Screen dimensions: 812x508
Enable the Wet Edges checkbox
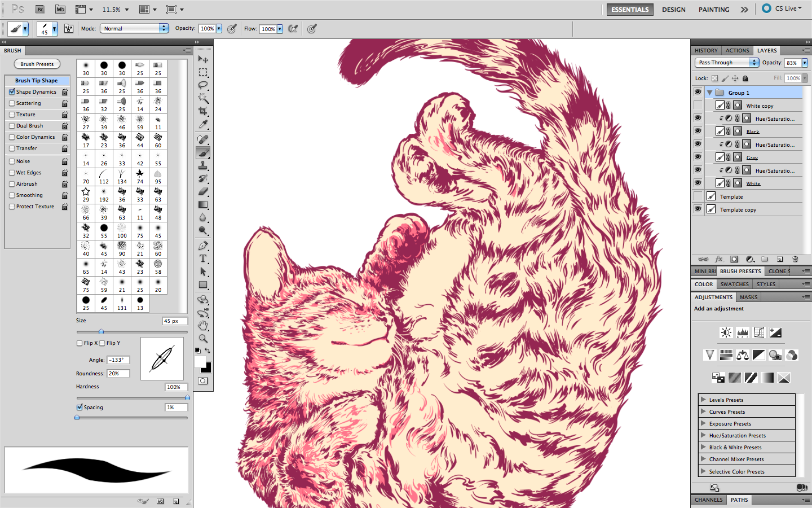point(12,173)
